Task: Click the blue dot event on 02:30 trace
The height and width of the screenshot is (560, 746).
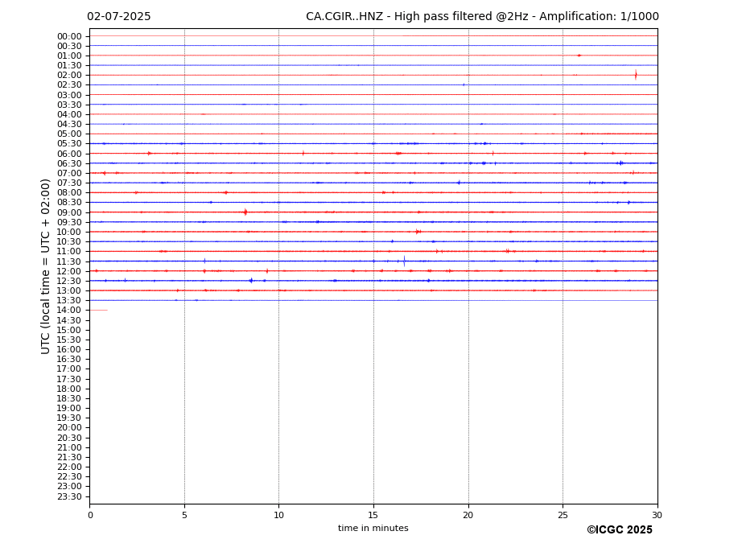Action: coord(464,84)
